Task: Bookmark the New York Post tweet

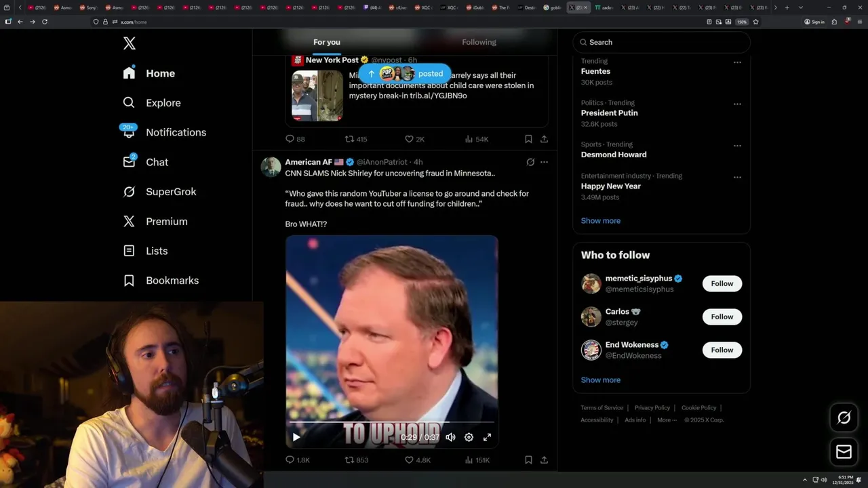Action: (x=528, y=139)
